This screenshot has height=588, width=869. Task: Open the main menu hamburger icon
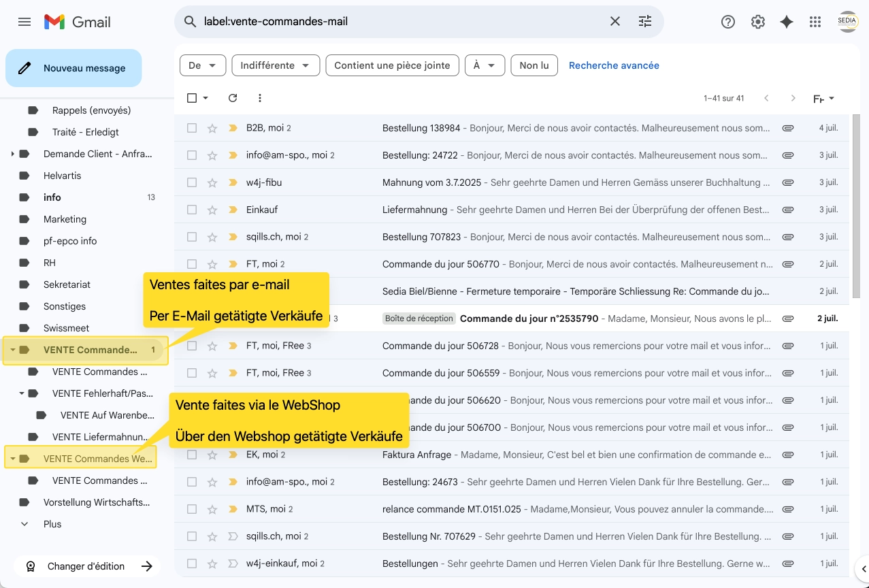[x=24, y=22]
